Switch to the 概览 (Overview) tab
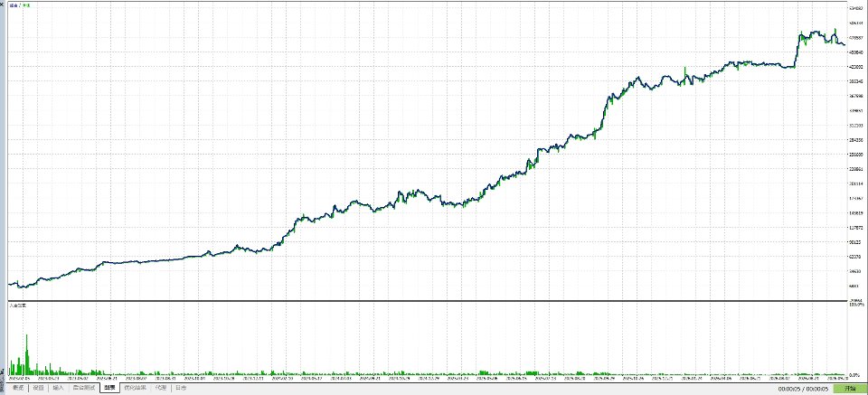This screenshot has height=395, width=868. point(18,388)
